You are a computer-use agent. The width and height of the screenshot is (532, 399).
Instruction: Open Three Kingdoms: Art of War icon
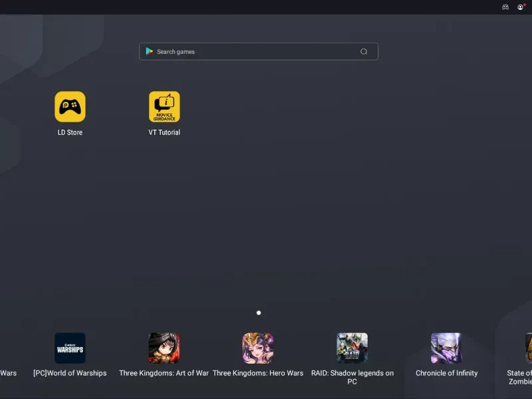click(164, 348)
